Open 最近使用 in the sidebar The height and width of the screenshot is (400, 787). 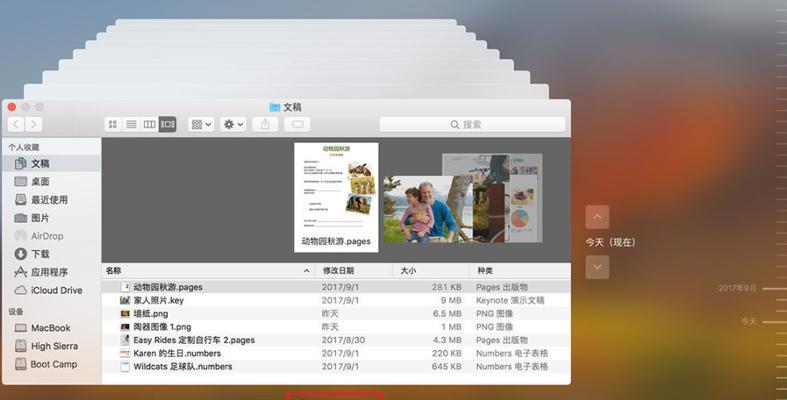click(x=51, y=199)
